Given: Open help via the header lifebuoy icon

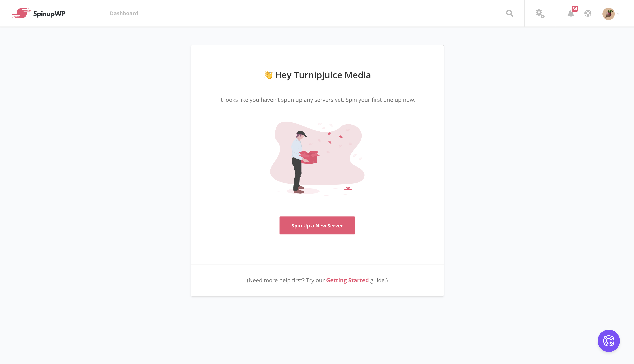Looking at the screenshot, I should [588, 13].
